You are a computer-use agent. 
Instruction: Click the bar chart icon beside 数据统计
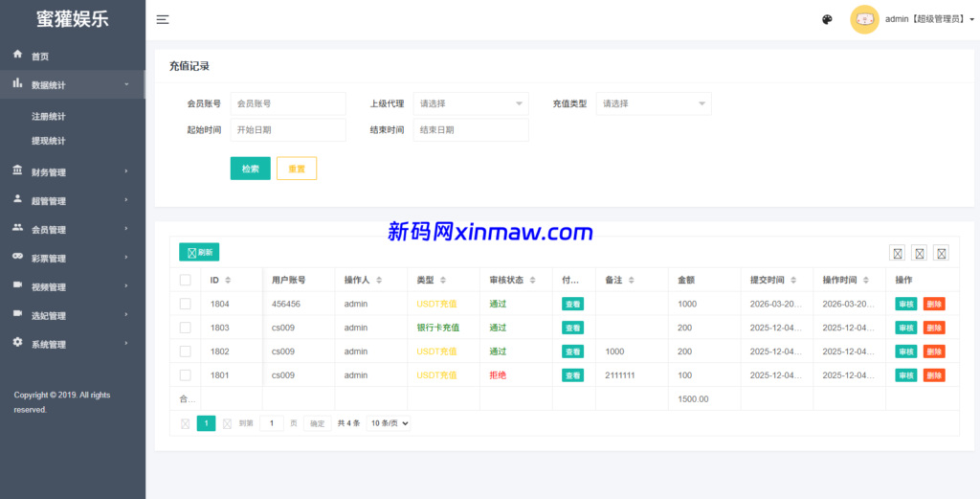17,83
